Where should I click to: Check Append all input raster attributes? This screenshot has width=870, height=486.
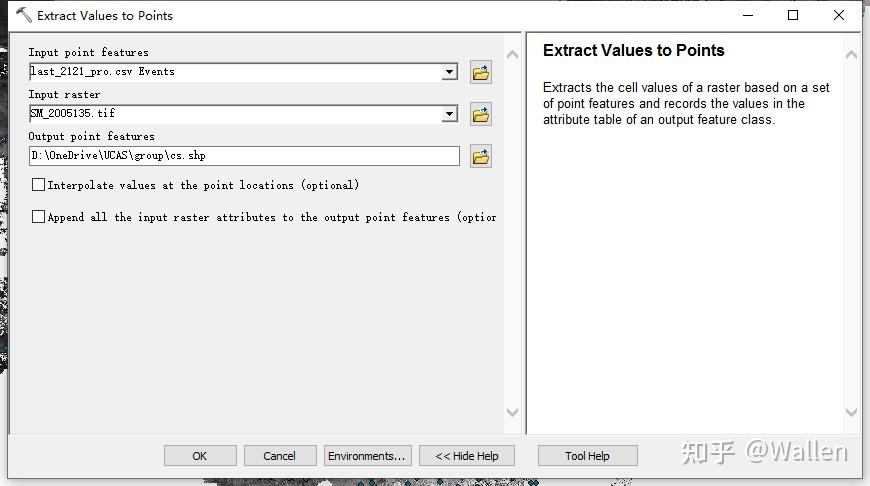click(x=39, y=217)
